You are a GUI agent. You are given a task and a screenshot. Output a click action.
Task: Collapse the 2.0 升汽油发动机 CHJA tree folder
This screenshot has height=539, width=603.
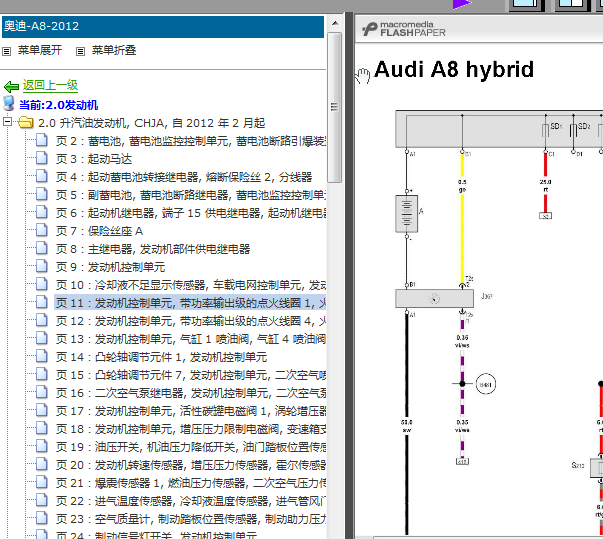click(7, 122)
